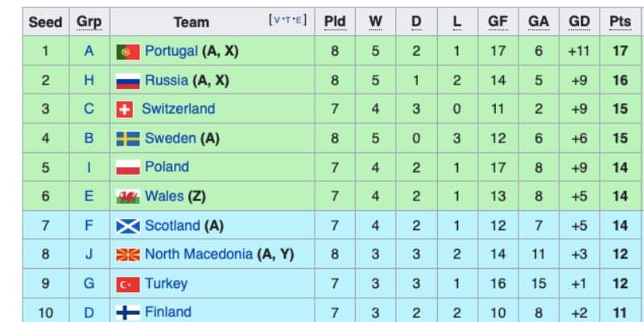
Task: Click the Finland flag icon
Action: (128, 312)
